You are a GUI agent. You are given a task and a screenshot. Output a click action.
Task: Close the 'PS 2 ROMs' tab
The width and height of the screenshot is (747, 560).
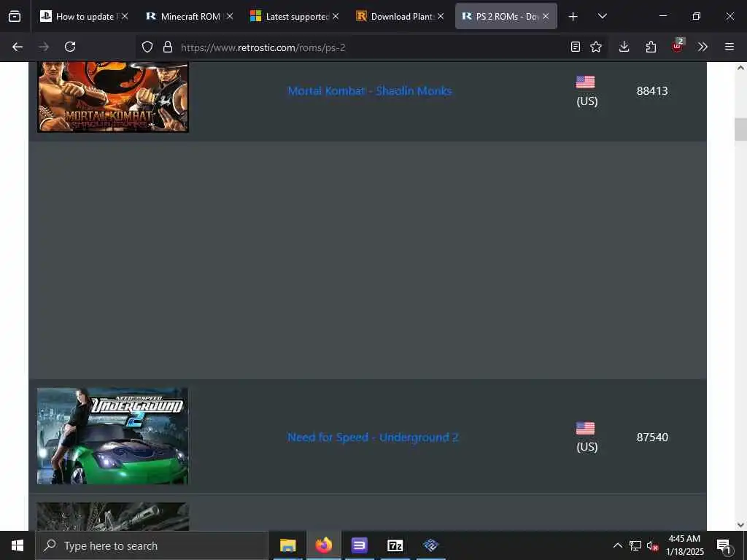coord(546,16)
